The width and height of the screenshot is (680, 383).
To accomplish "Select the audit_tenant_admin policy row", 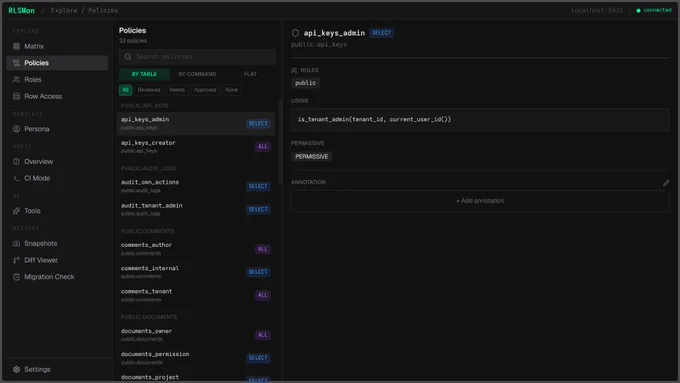I will tap(196, 210).
